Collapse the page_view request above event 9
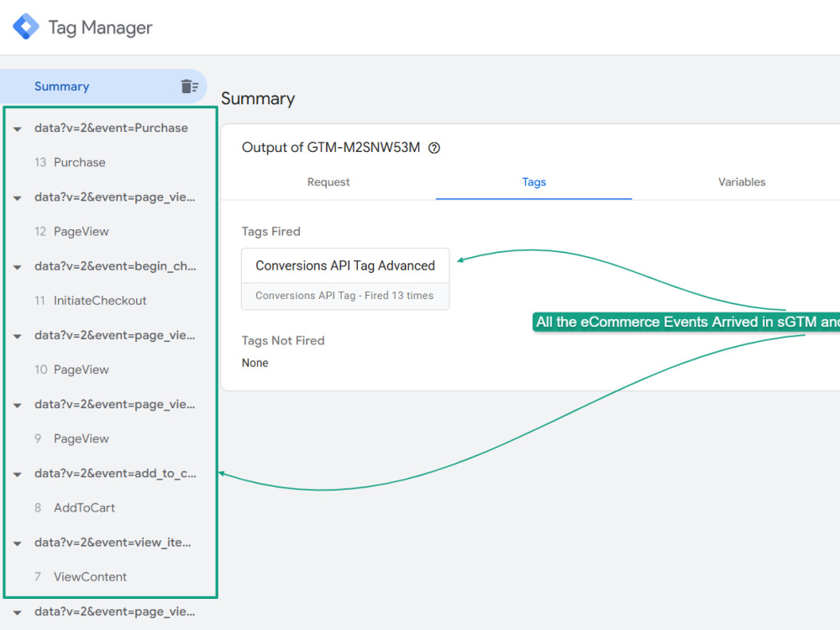 (x=18, y=406)
